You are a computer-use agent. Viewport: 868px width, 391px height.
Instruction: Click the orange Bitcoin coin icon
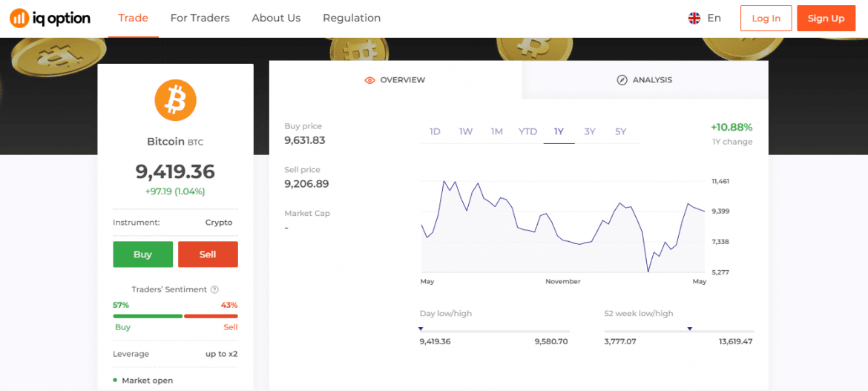175,100
